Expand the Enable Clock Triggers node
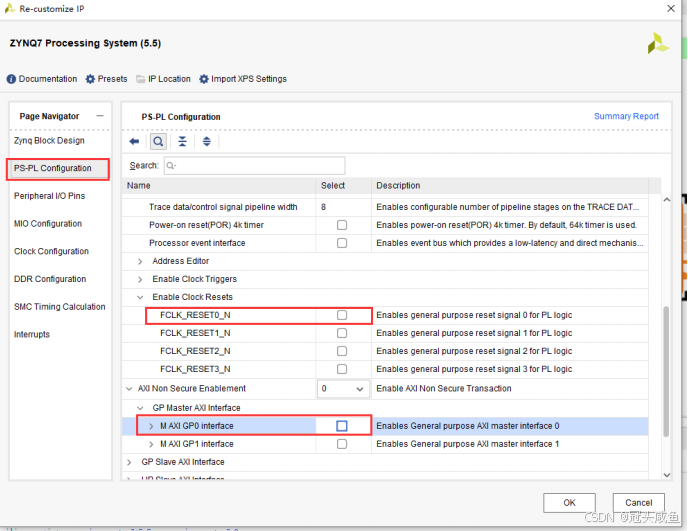This screenshot has width=688, height=531. point(140,279)
